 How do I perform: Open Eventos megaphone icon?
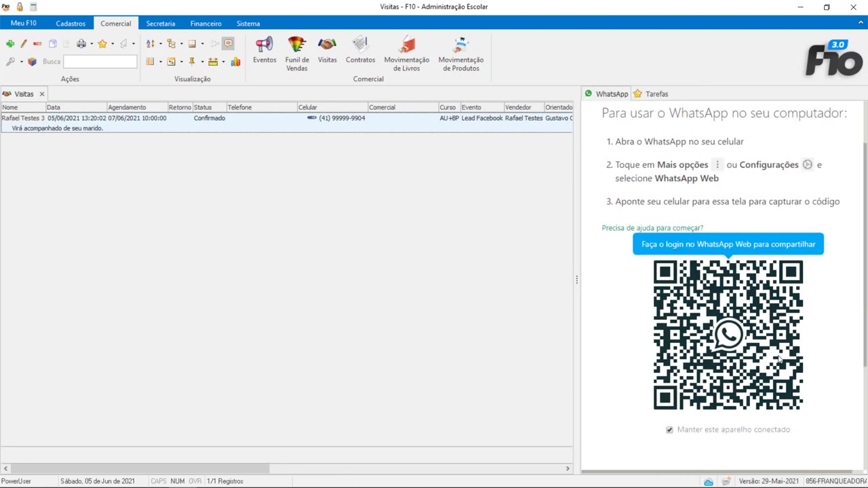pyautogui.click(x=264, y=51)
